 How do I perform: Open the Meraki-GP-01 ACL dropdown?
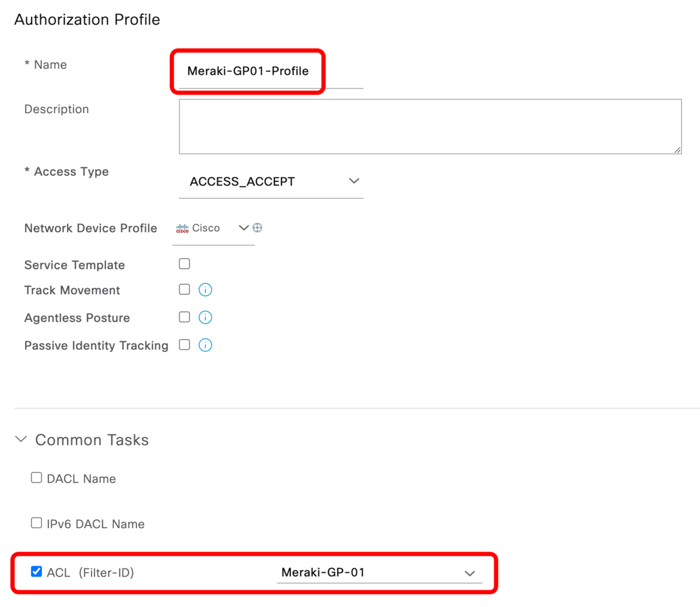click(380, 573)
